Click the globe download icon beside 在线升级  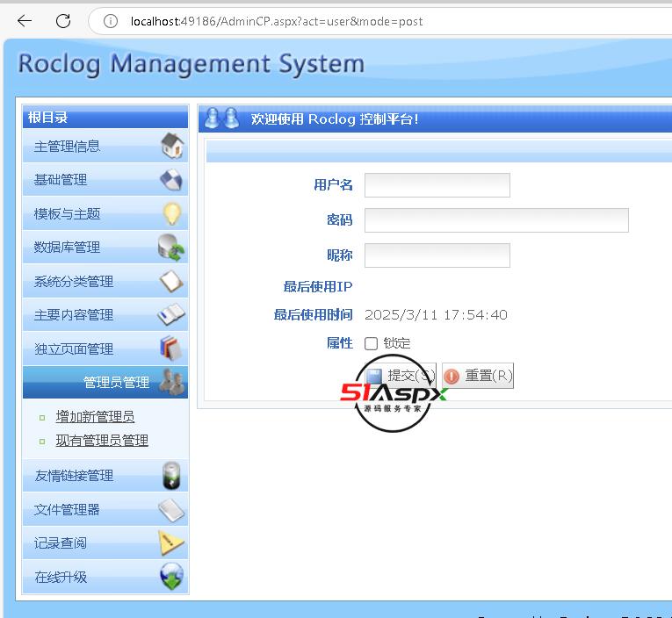[171, 577]
